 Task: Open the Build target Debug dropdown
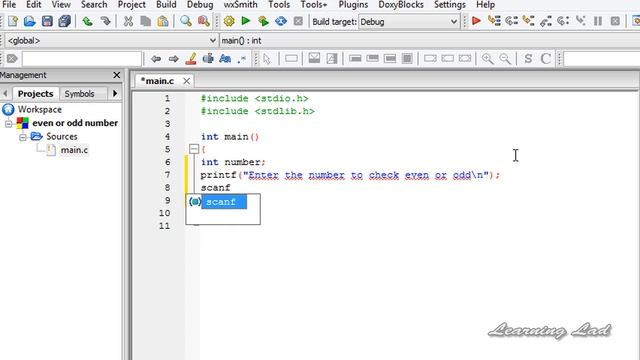tap(409, 22)
